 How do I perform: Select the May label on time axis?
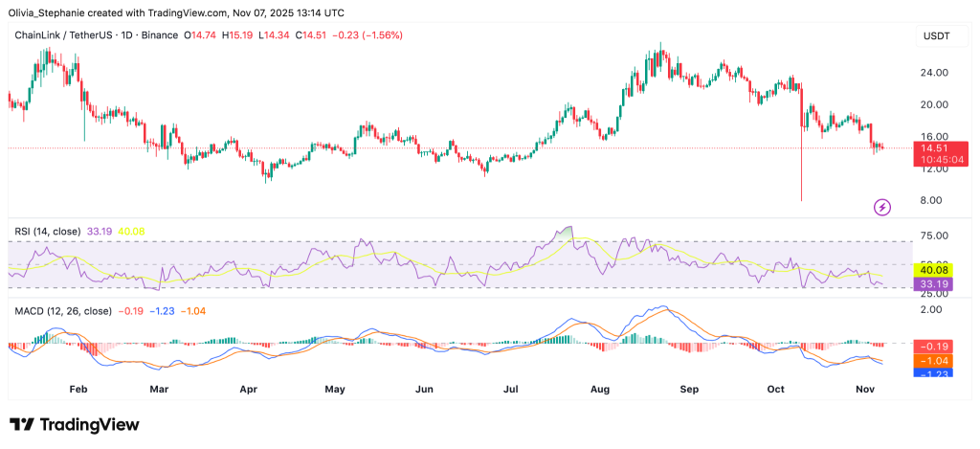[334, 391]
